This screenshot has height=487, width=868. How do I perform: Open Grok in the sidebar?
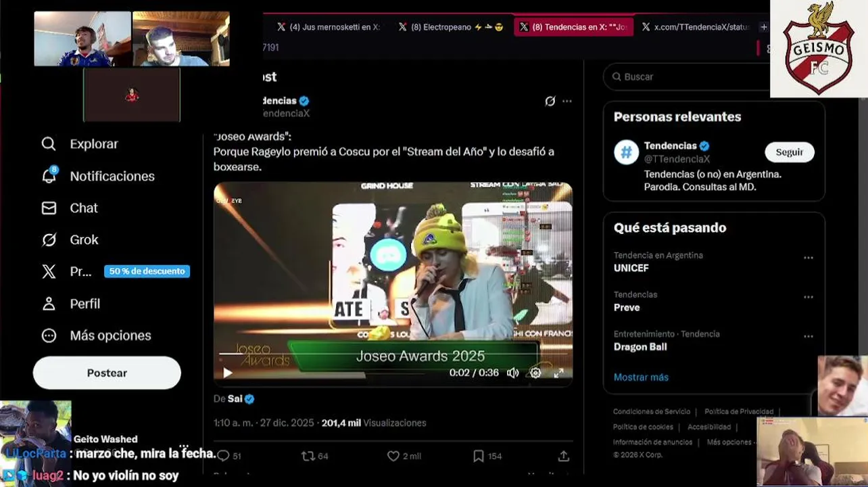coord(70,239)
